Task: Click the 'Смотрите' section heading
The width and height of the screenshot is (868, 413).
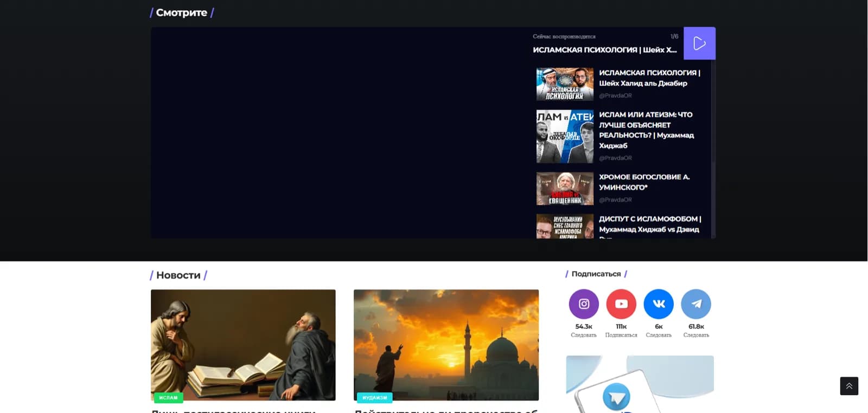Action: (182, 12)
